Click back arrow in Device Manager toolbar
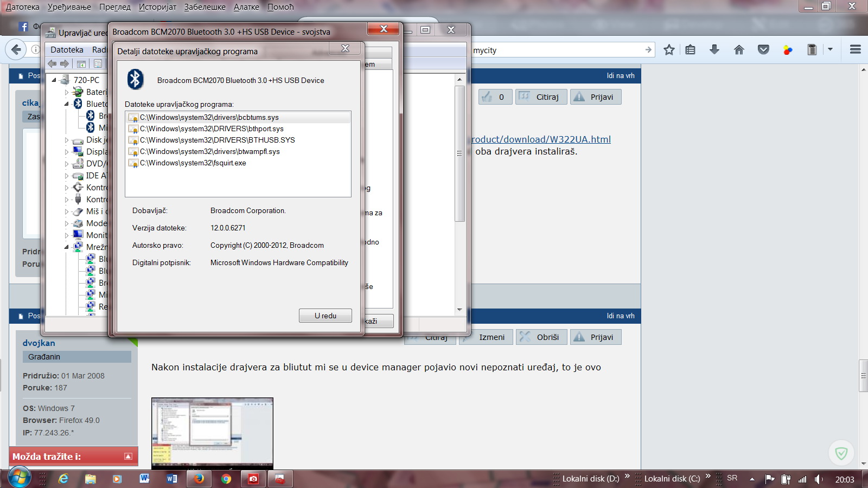The width and height of the screenshot is (868, 488). click(52, 64)
